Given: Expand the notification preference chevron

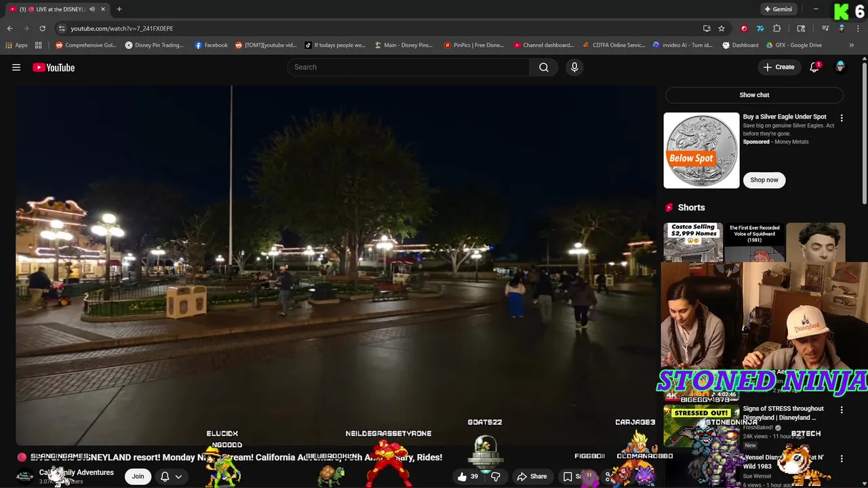Looking at the screenshot, I should (x=178, y=476).
